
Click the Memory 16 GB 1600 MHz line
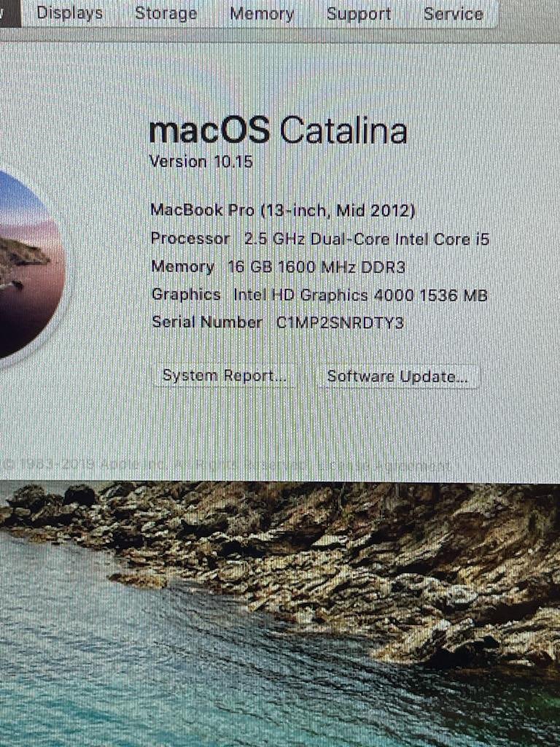[x=278, y=267]
